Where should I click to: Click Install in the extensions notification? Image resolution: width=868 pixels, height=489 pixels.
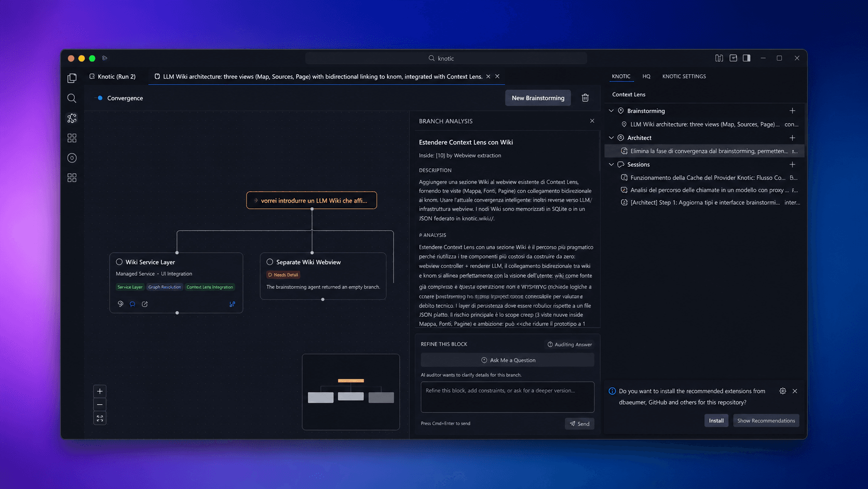pos(716,420)
